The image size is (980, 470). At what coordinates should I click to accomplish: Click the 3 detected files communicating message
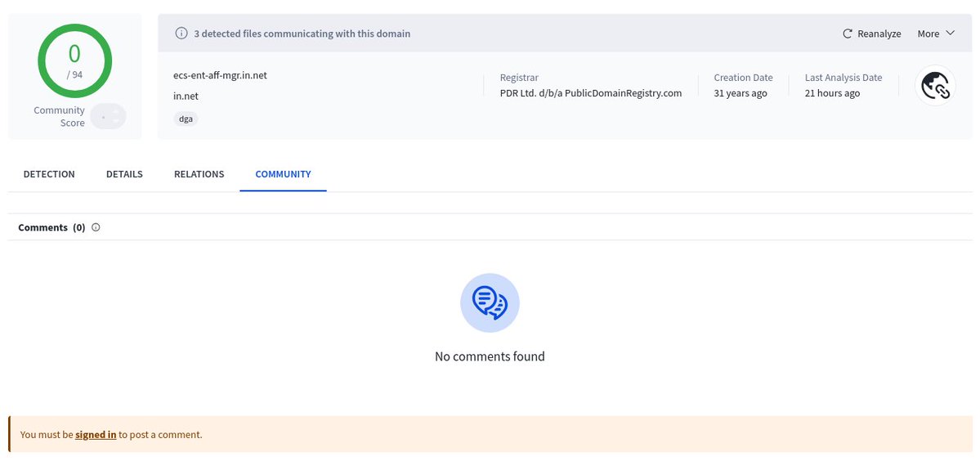coord(302,34)
